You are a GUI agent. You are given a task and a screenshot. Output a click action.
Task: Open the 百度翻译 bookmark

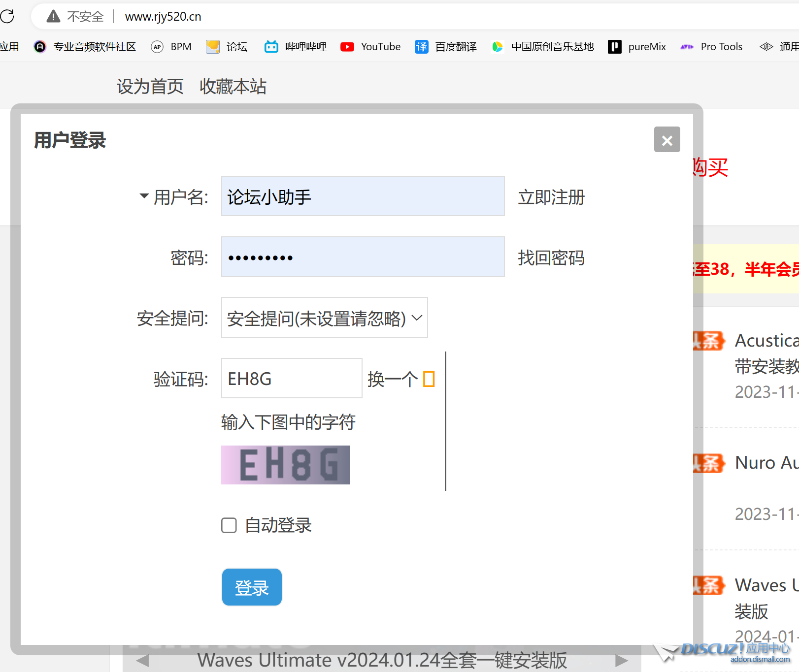pyautogui.click(x=455, y=46)
